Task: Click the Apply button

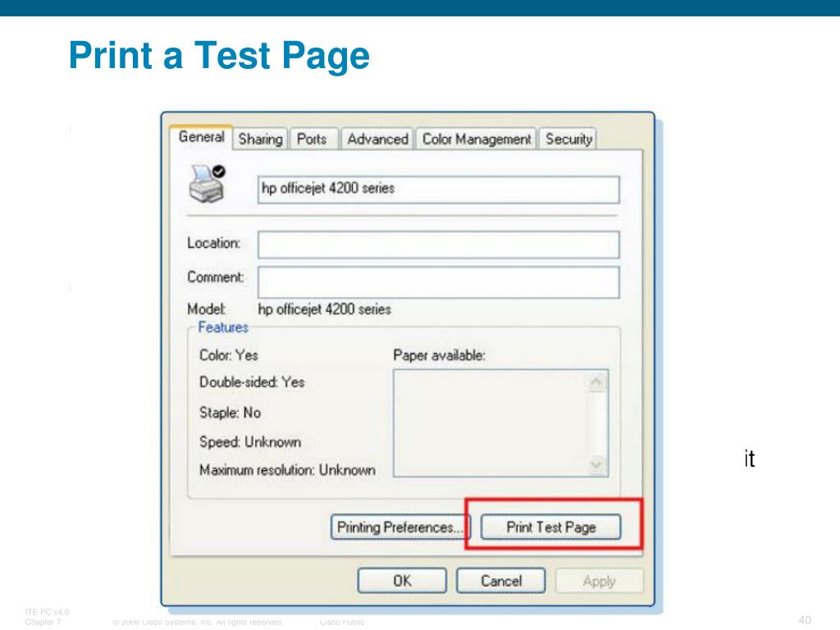Action: click(x=600, y=581)
